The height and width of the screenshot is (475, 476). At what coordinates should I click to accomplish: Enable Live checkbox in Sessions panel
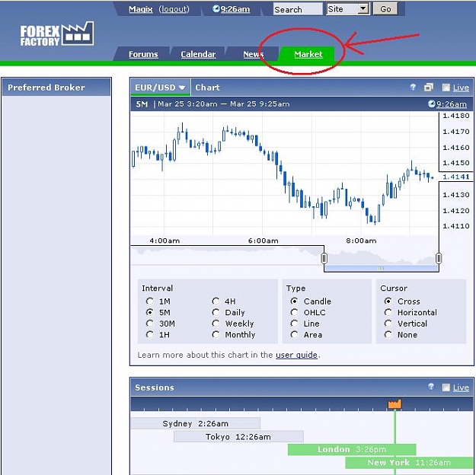(446, 387)
